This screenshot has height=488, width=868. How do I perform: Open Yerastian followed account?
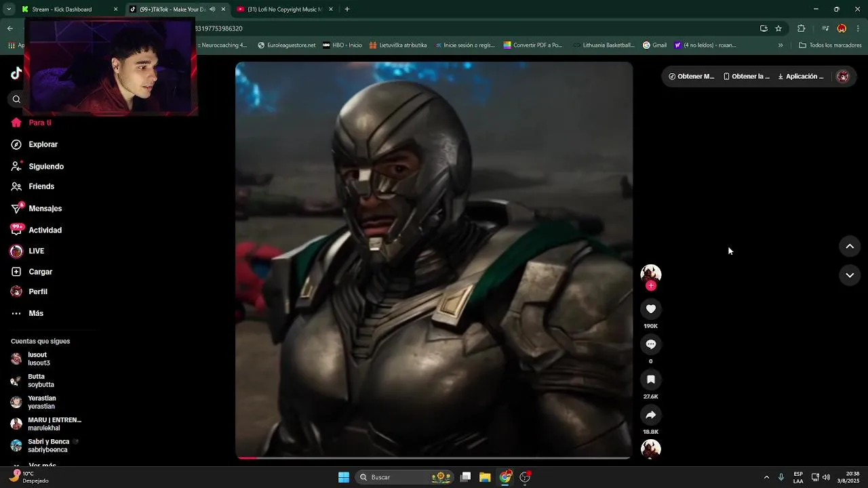(33, 402)
